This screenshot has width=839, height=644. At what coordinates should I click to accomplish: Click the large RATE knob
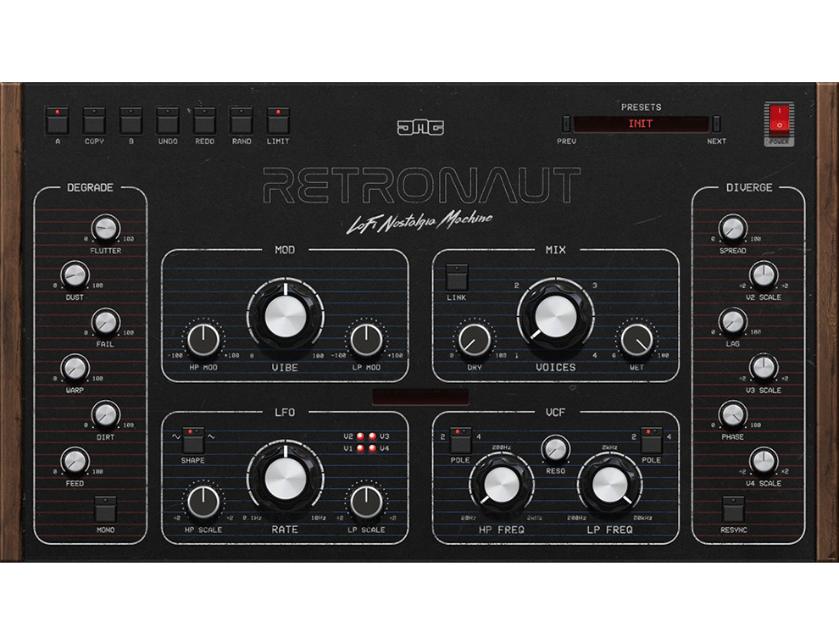pos(286,479)
